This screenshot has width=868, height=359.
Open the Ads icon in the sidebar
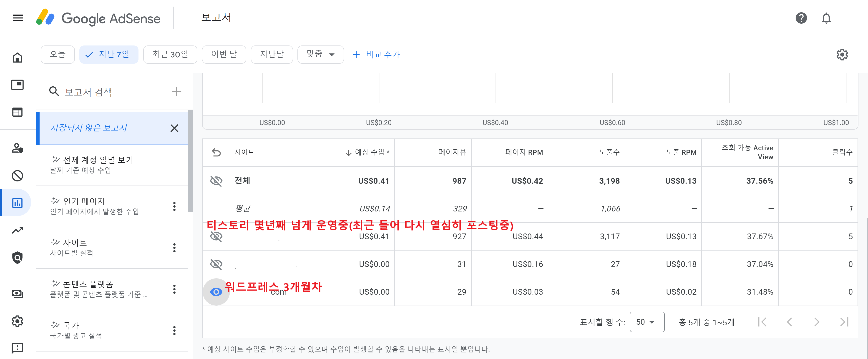pyautogui.click(x=18, y=85)
